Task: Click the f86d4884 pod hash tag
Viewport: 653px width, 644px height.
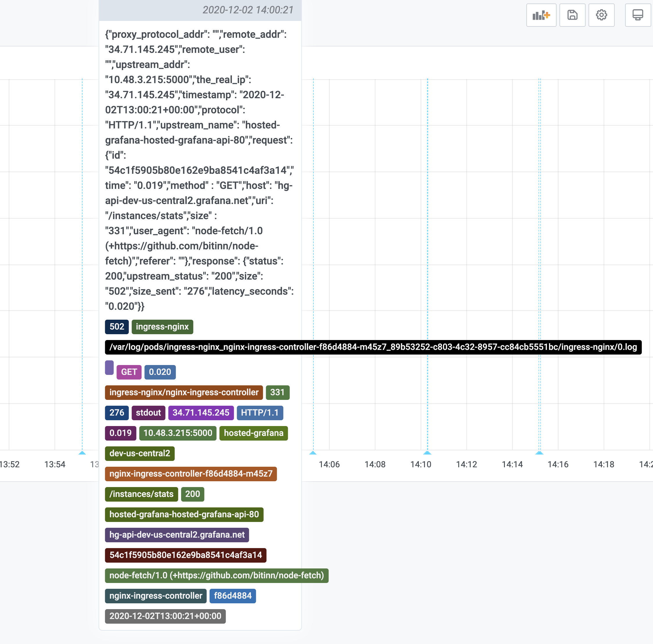Action: point(233,596)
